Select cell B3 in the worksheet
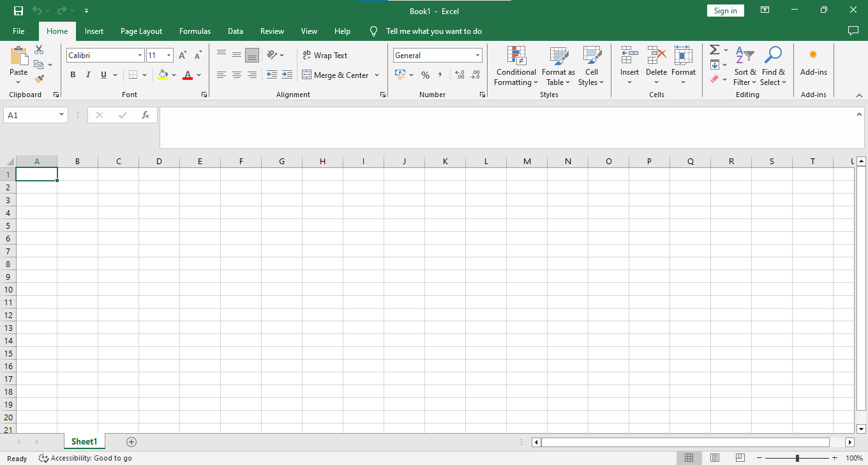 (x=77, y=199)
